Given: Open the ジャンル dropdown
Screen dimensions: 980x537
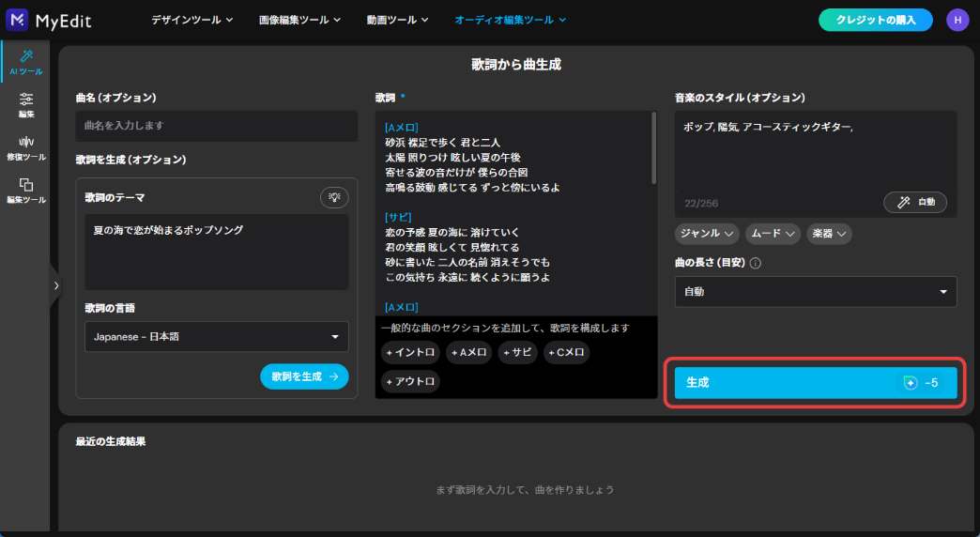Looking at the screenshot, I should [x=707, y=233].
